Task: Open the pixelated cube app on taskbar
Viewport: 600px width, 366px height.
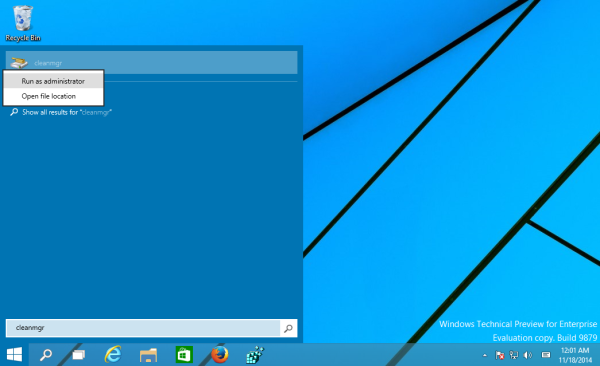Action: click(x=255, y=355)
